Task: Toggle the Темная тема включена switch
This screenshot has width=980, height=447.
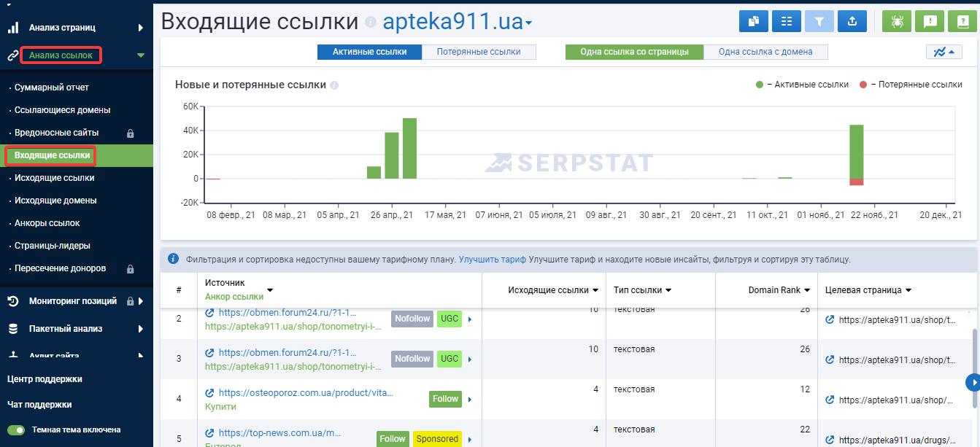Action: click(x=16, y=430)
